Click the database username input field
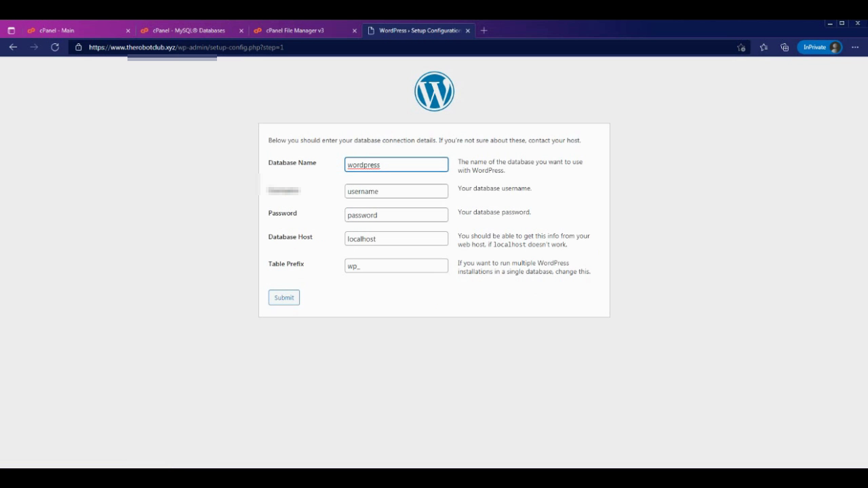This screenshot has height=488, width=868. 396,191
